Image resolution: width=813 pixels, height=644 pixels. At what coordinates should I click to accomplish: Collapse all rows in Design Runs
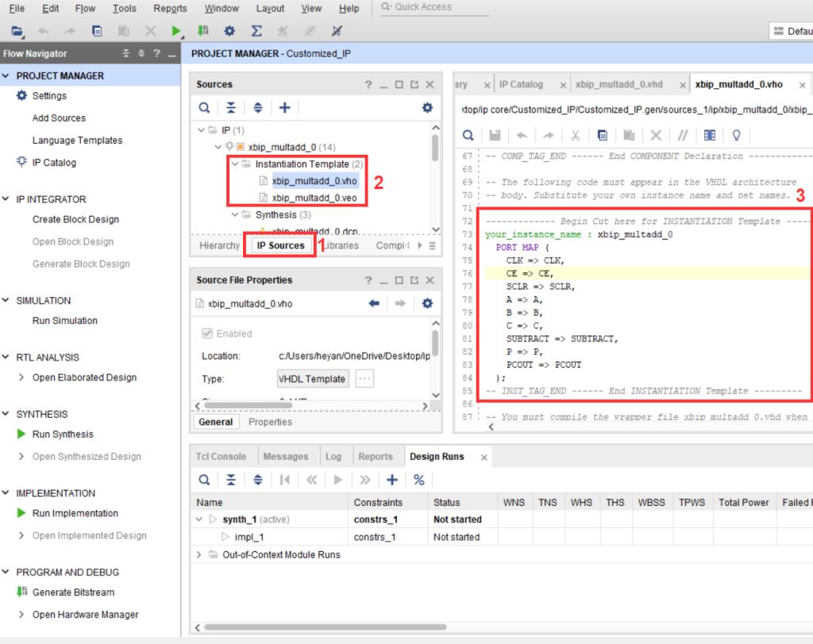(231, 480)
